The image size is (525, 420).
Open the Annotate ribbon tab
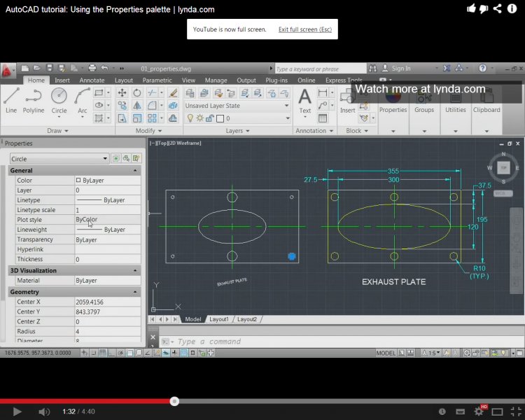pos(92,80)
